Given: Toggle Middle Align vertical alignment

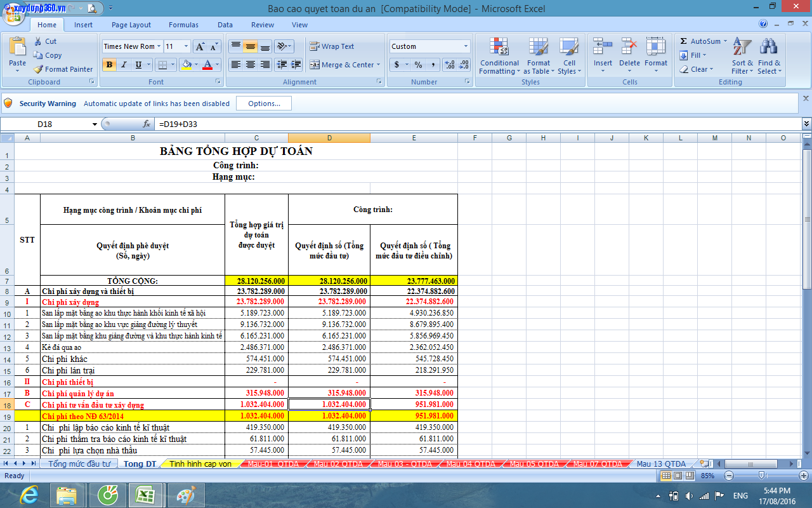Looking at the screenshot, I should (x=251, y=46).
